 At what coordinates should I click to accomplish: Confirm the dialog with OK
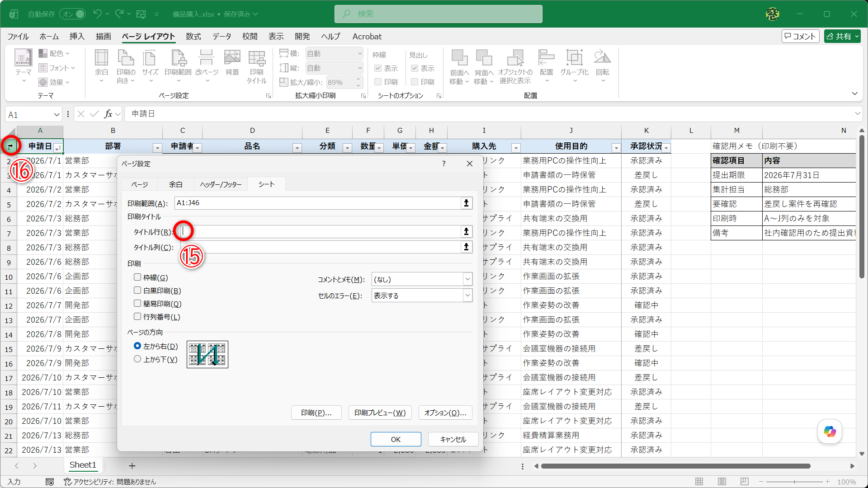[396, 439]
